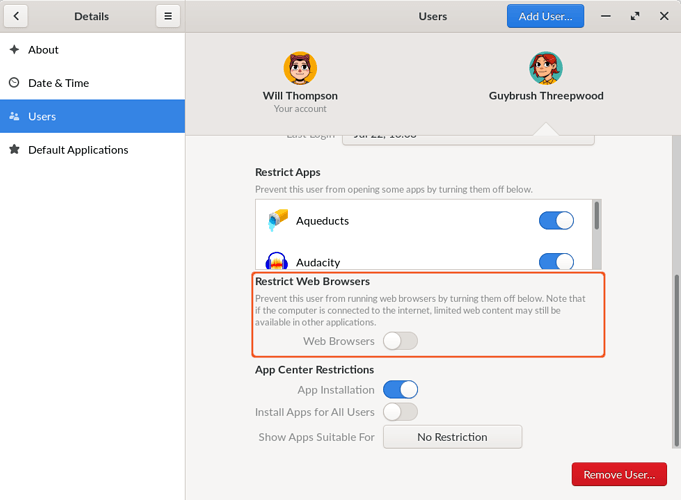
Task: Click the Date & Time clock icon
Action: point(14,83)
